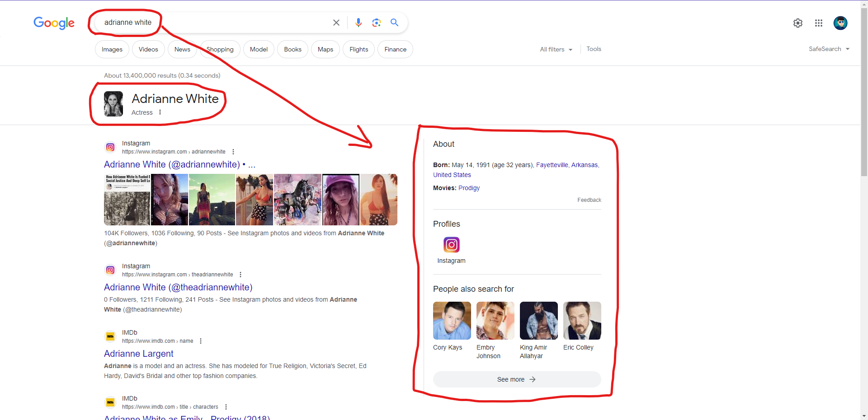Viewport: 868px width, 420px height.
Task: Run search with magnifying glass icon
Action: point(395,23)
